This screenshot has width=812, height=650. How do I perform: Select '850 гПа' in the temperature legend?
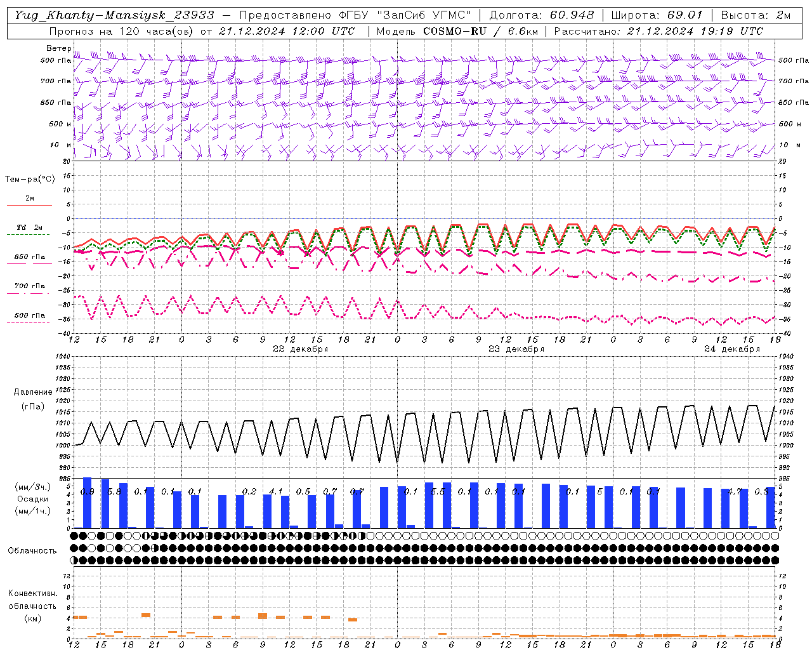tap(30, 257)
